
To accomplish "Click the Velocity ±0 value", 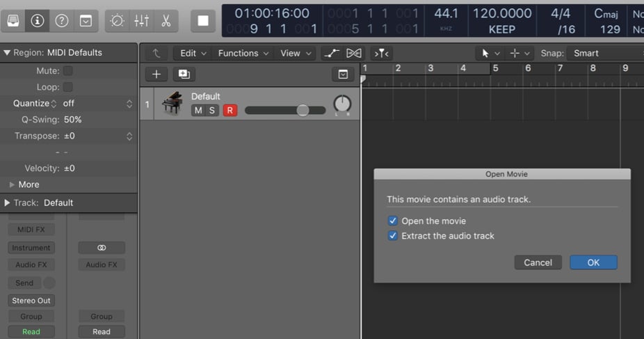I will (x=70, y=168).
